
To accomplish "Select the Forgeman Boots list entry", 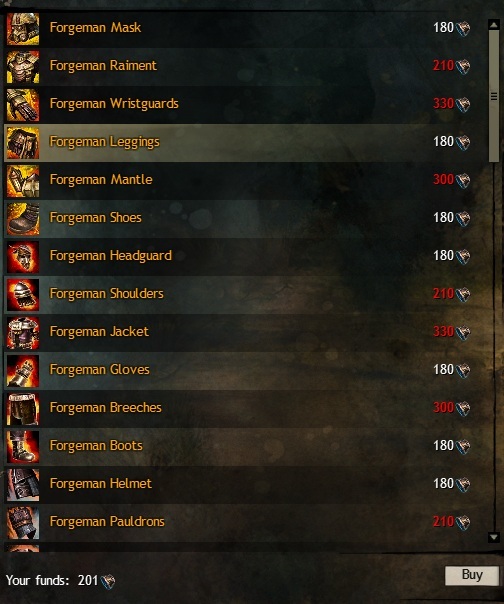I will click(x=246, y=446).
